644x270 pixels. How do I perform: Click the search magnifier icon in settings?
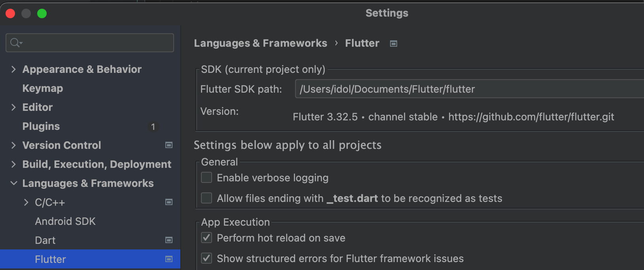(x=16, y=43)
